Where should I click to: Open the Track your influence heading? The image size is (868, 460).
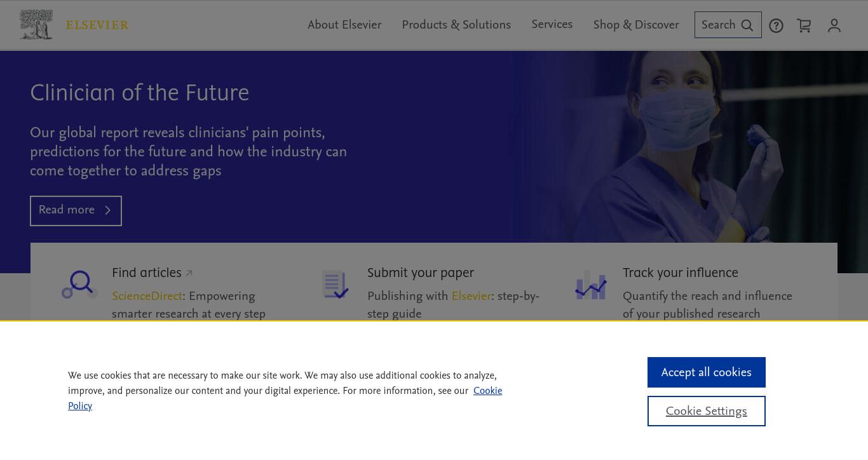680,273
